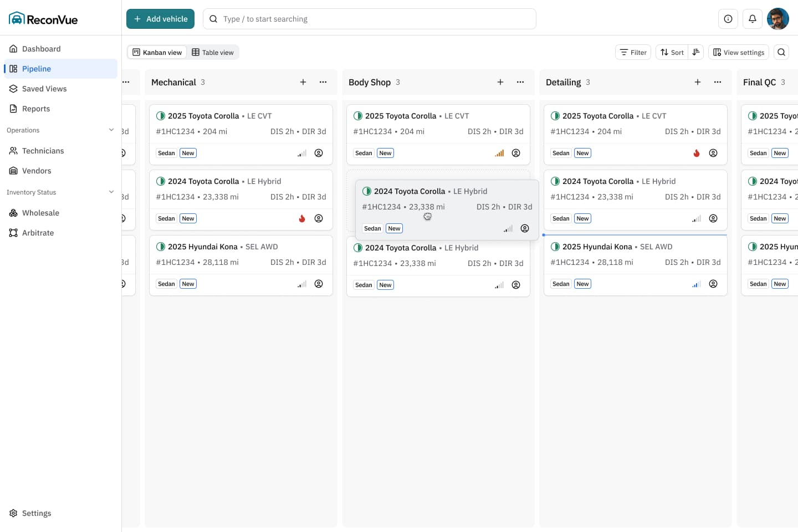
Task: Collapse the Operations section in the sidebar
Action: (x=111, y=130)
